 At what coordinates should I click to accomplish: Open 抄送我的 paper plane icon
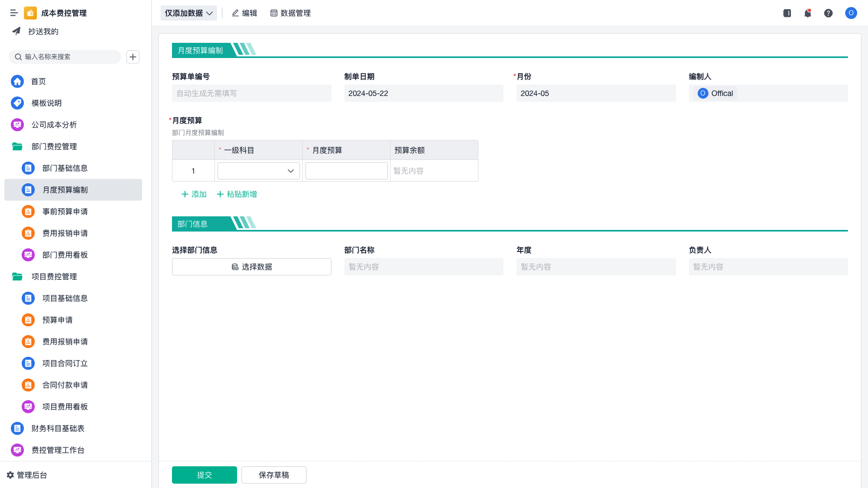(x=16, y=31)
